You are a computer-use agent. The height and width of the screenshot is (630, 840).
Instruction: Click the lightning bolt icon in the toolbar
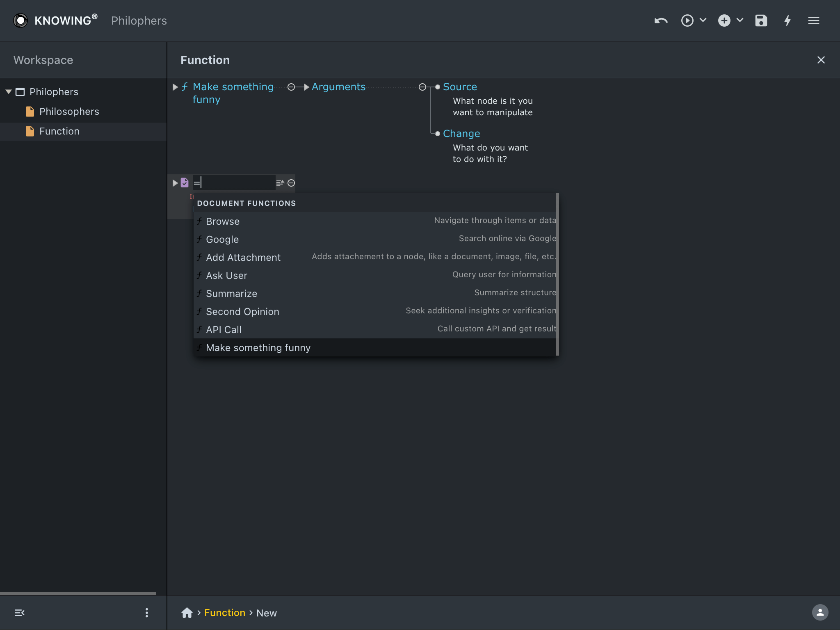[787, 21]
